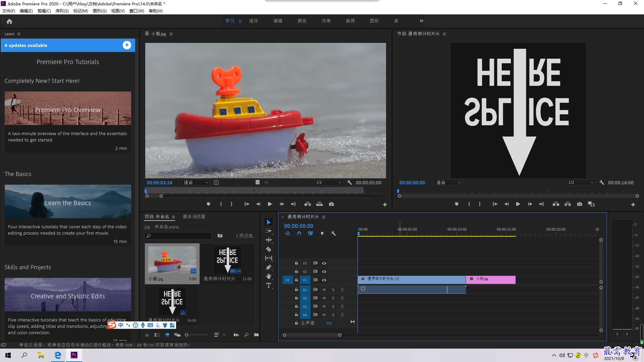Add marker in source monitor
This screenshot has height=362, width=644.
point(209,204)
